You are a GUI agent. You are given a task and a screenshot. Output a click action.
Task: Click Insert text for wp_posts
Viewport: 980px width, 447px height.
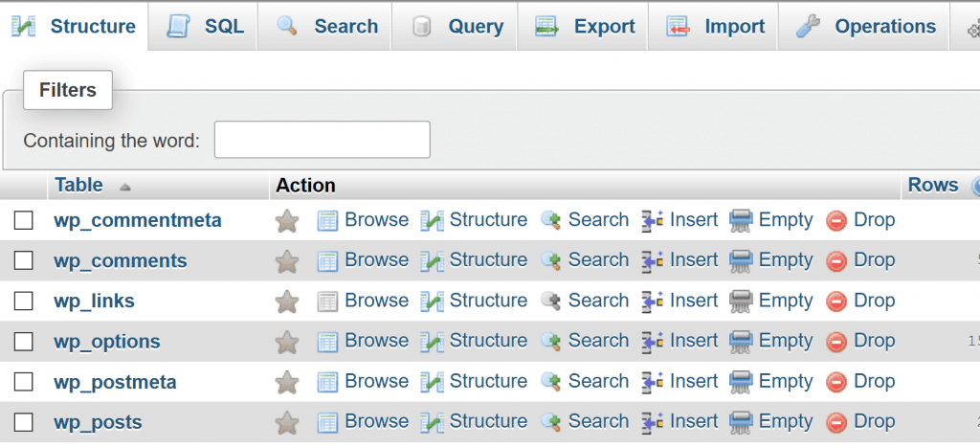click(695, 422)
